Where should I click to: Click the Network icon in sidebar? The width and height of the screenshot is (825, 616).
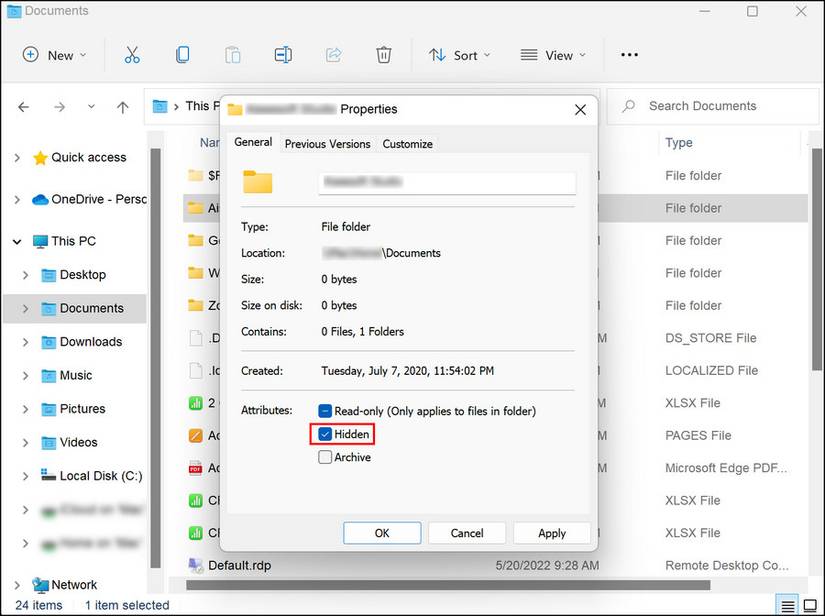[x=40, y=585]
